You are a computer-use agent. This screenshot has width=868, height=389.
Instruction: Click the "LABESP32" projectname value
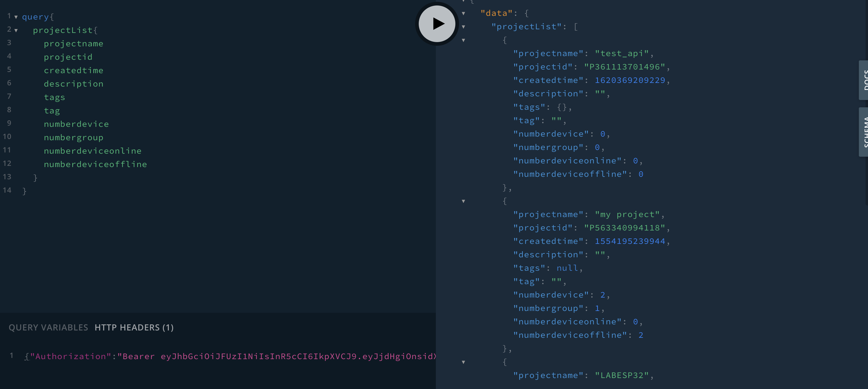click(622, 375)
